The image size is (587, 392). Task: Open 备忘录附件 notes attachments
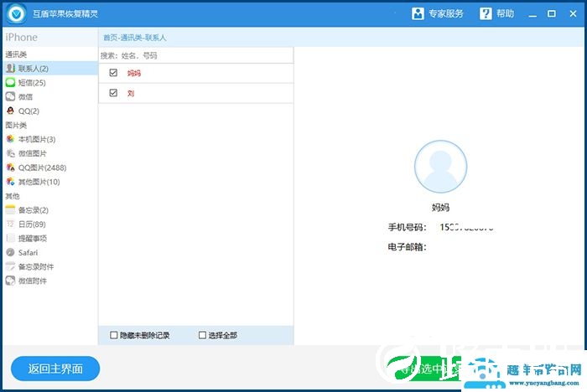[x=36, y=267]
